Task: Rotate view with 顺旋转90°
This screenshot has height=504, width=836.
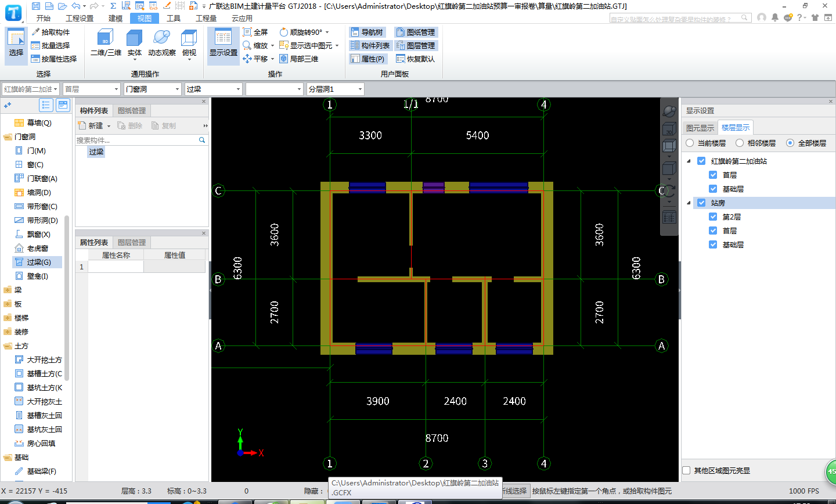Action: click(304, 32)
